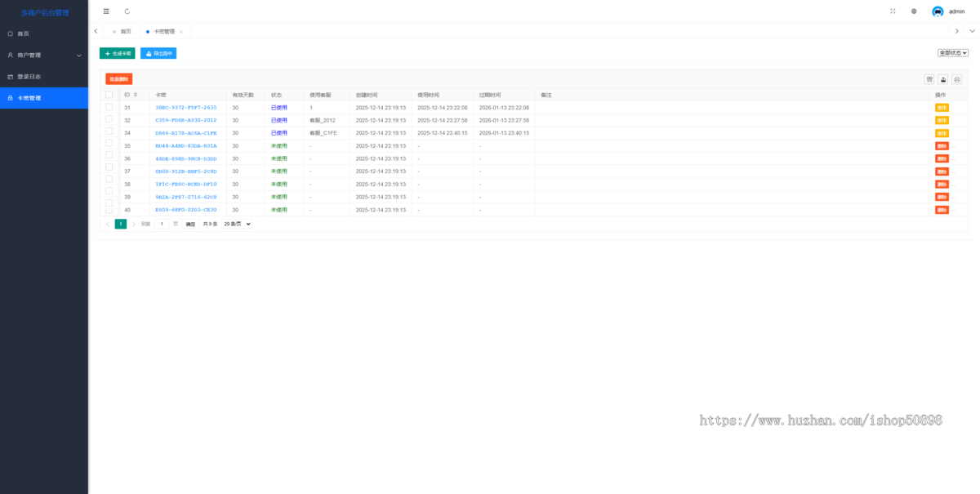Open 登录日志 in the sidebar
Image resolution: width=980 pixels, height=494 pixels.
click(x=44, y=77)
